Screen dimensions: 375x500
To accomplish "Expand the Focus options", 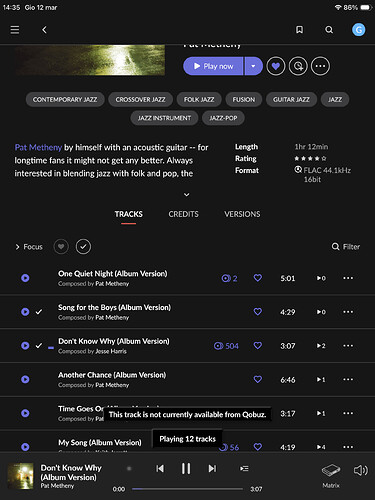I will [29, 247].
